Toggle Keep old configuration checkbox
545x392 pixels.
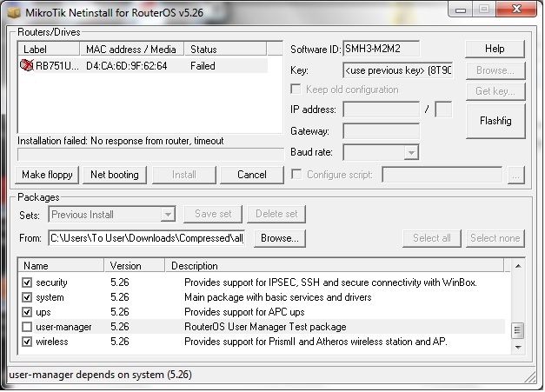pos(296,90)
